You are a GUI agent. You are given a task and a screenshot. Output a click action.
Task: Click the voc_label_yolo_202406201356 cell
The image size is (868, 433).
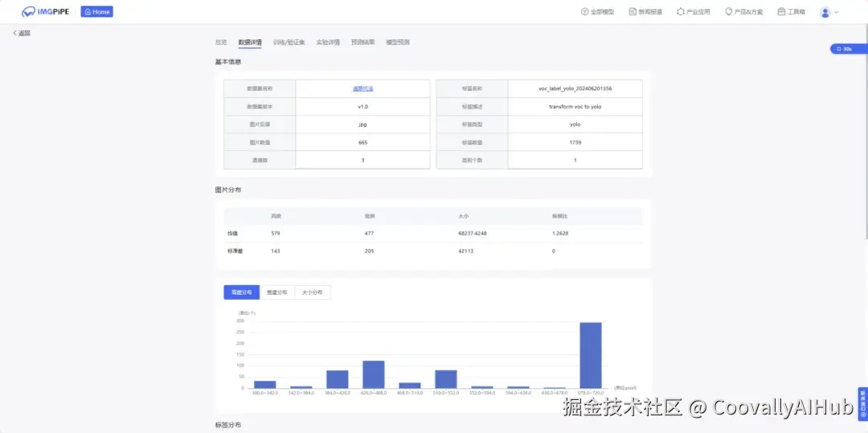point(575,88)
